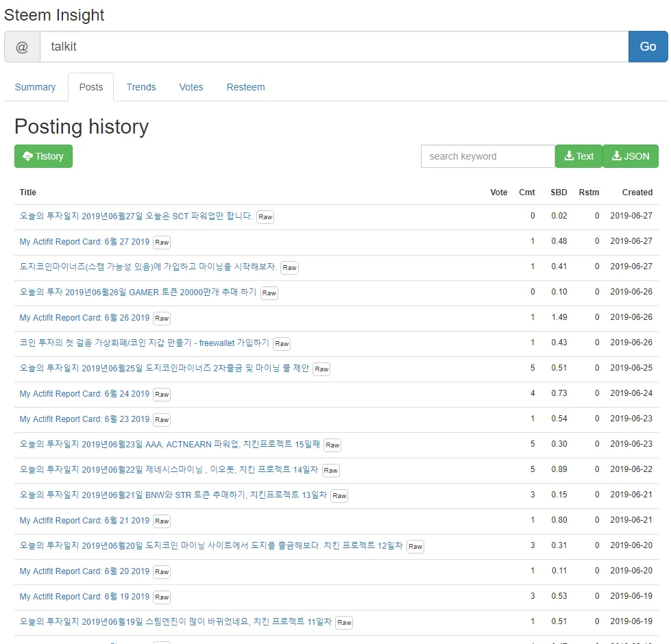671x644 pixels.
Task: Switch to the Trends tab
Action: [x=141, y=87]
